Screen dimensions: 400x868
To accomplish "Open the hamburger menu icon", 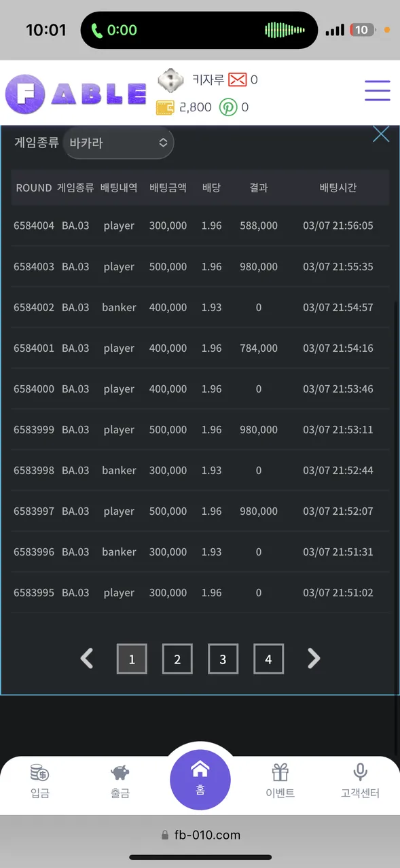I will (377, 91).
